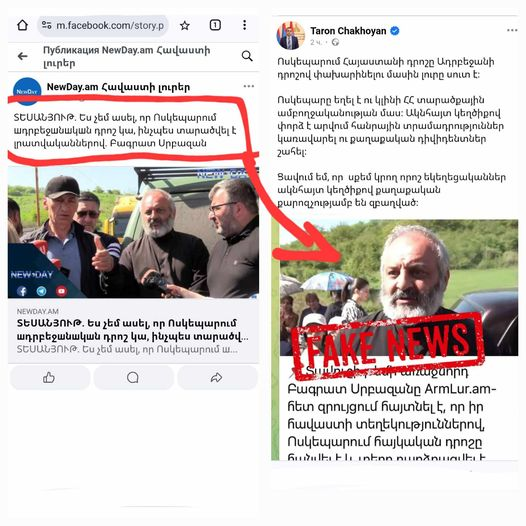
Task: Open Taron Chakhoyan post options ellipsis
Action: pyautogui.click(x=512, y=31)
